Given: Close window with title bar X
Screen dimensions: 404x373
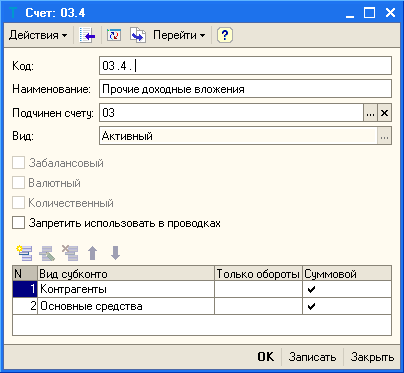Looking at the screenshot, I should (x=390, y=13).
